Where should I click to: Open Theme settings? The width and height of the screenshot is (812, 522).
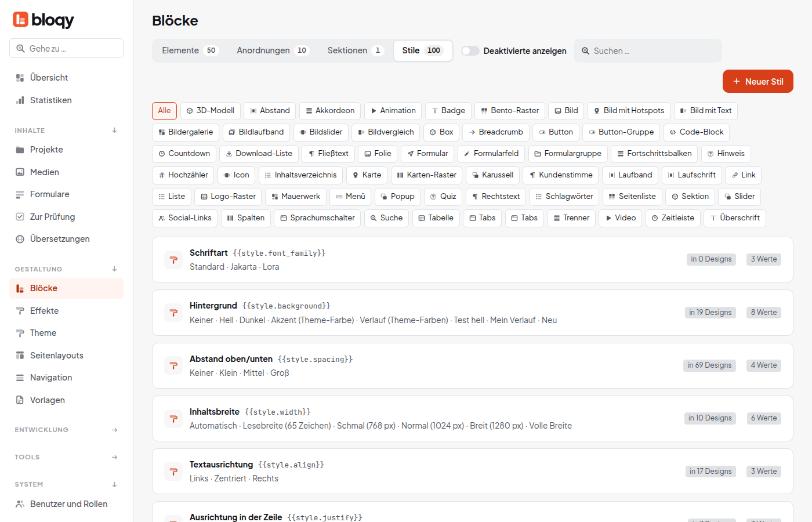coord(66,333)
